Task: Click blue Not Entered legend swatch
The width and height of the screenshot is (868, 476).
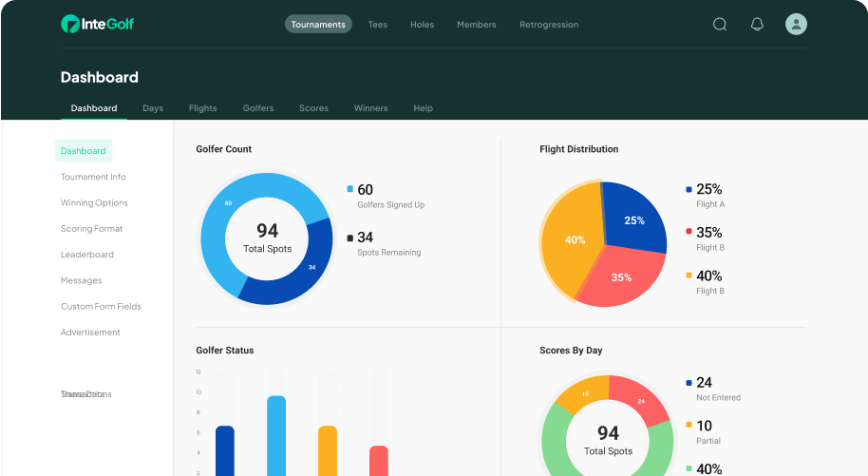Action: pos(689,383)
